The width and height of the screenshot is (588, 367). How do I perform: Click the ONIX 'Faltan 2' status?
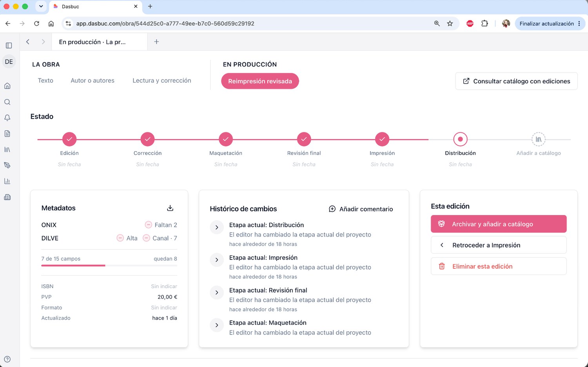[161, 225]
